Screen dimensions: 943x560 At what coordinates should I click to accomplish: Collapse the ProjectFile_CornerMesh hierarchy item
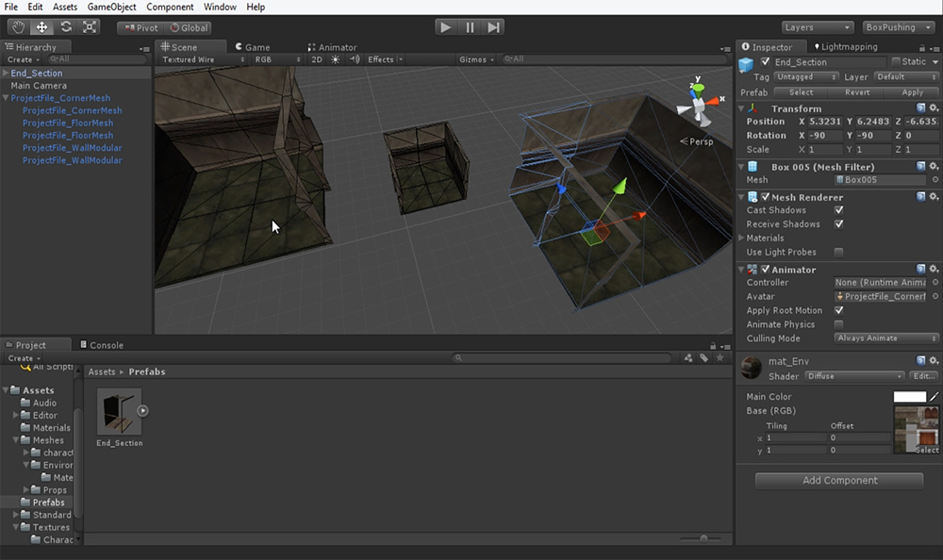click(6, 98)
